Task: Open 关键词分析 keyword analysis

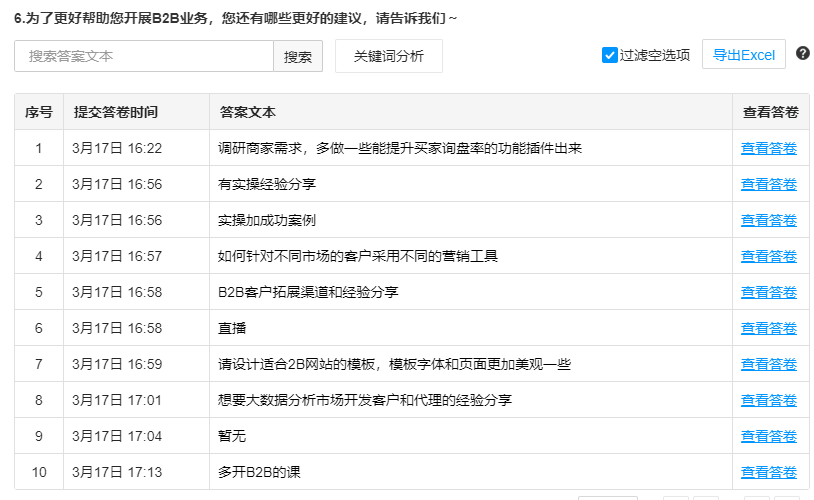Action: point(389,56)
